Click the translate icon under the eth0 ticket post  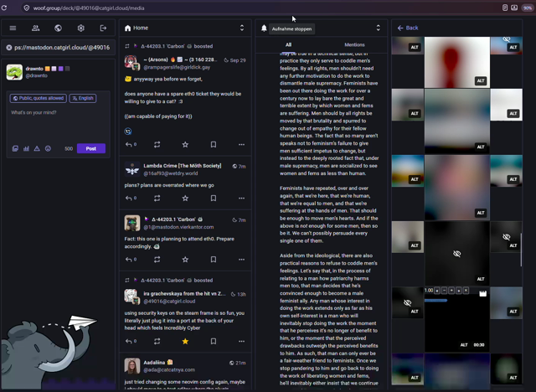(x=128, y=131)
